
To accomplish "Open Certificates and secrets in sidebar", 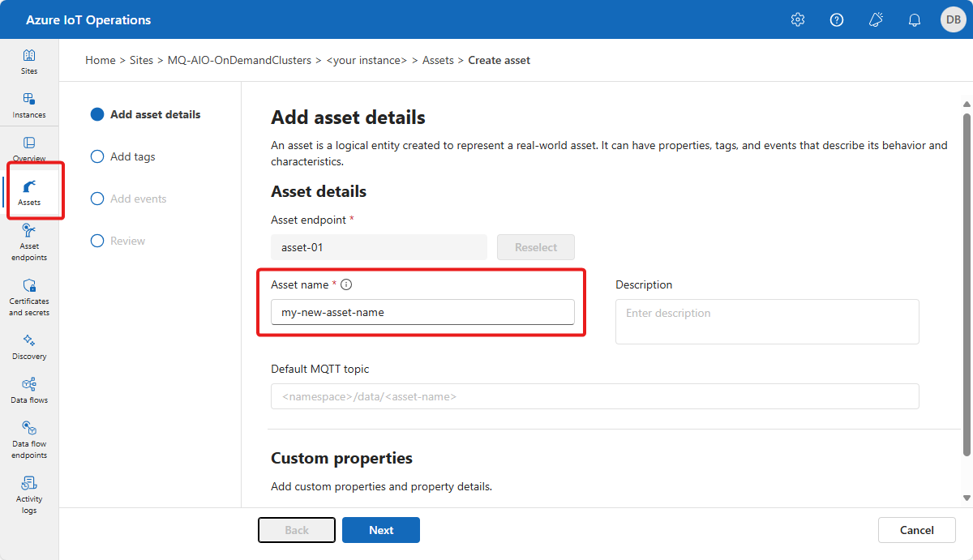I will tap(29, 297).
